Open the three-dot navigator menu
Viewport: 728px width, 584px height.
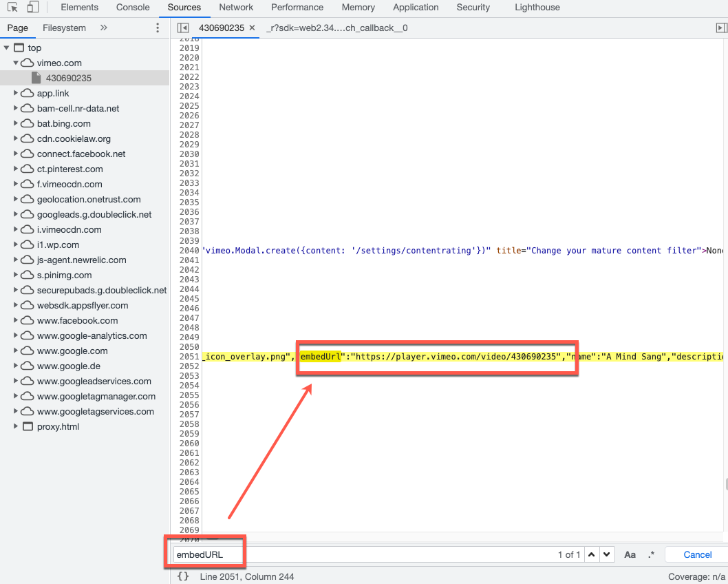[158, 28]
